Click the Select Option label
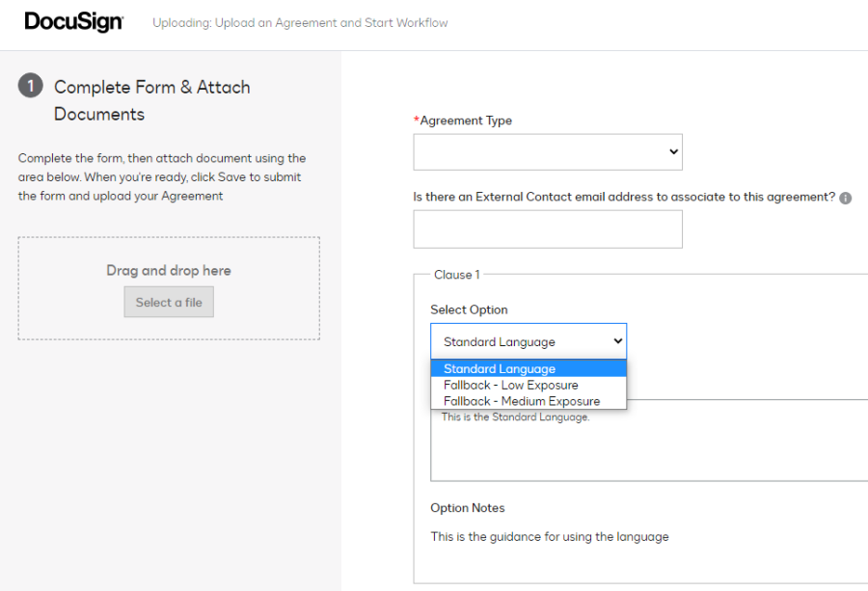This screenshot has height=591, width=868. [469, 309]
